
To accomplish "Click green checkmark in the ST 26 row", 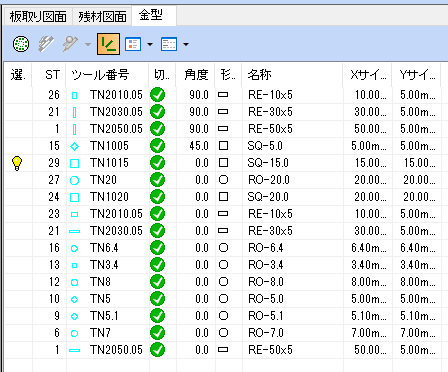I will pyautogui.click(x=157, y=95).
